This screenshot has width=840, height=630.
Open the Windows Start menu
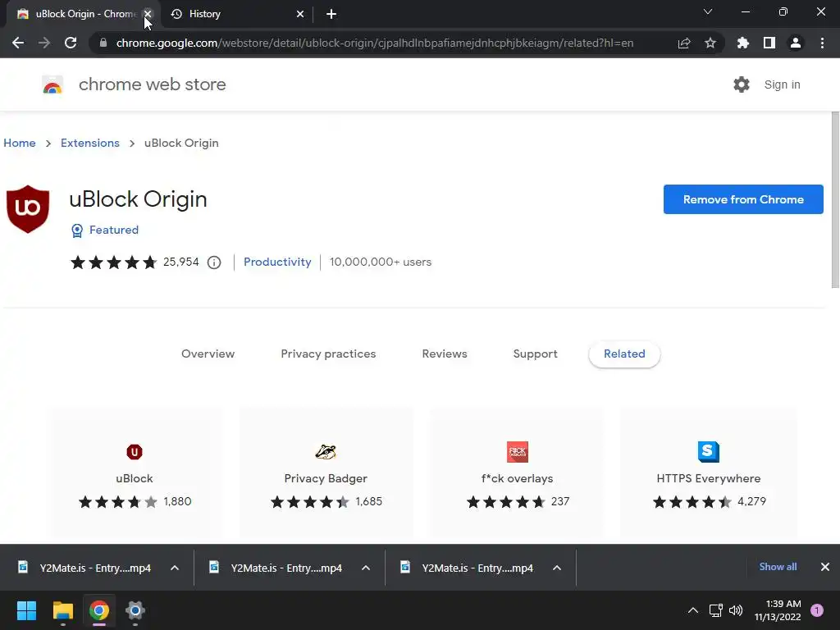tap(26, 610)
